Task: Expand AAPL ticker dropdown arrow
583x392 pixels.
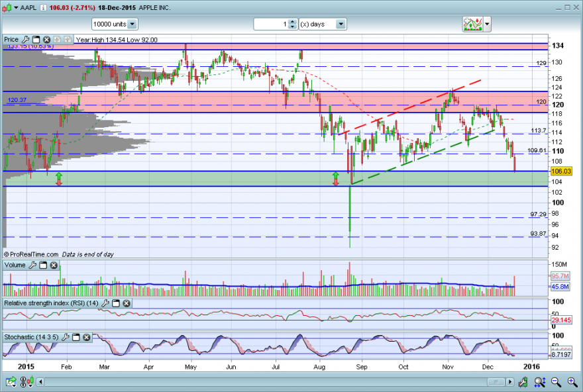Action: (x=16, y=7)
